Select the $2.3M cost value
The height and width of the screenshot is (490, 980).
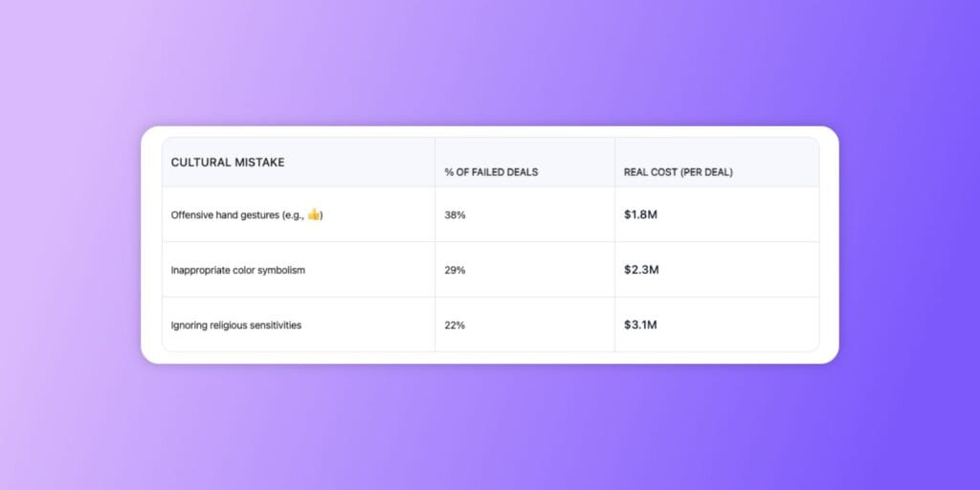(x=641, y=269)
